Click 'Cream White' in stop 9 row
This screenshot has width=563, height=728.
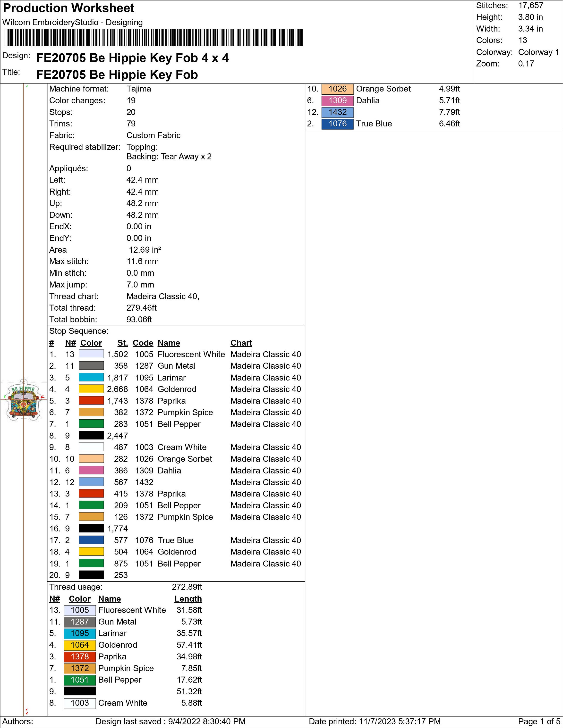(182, 447)
